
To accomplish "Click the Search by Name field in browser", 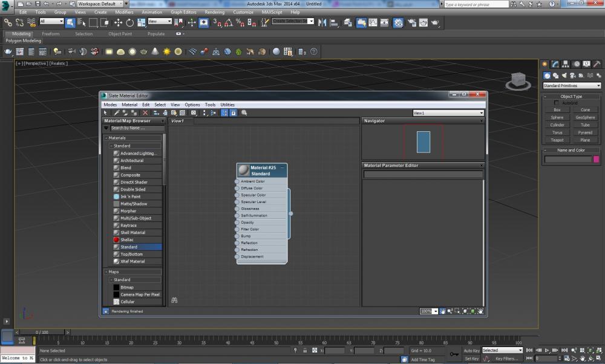I will click(x=137, y=128).
